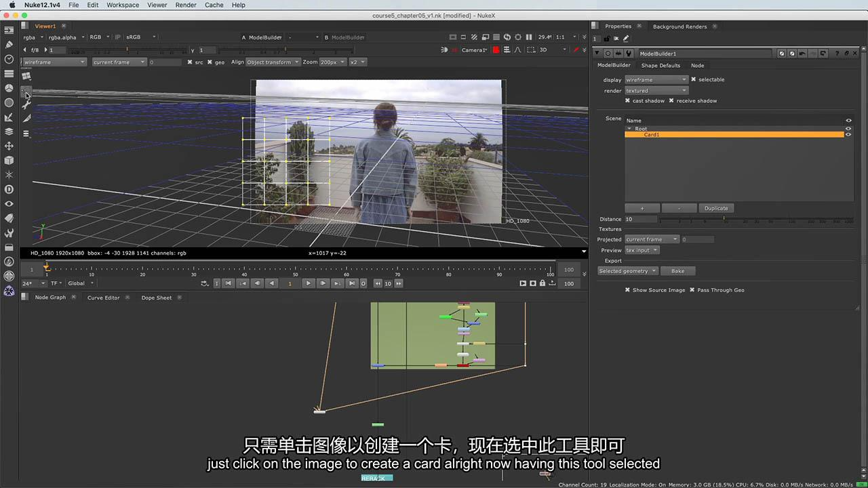Switch to the Shape Defaults tab
Image resolution: width=868 pixels, height=488 pixels.
click(660, 66)
